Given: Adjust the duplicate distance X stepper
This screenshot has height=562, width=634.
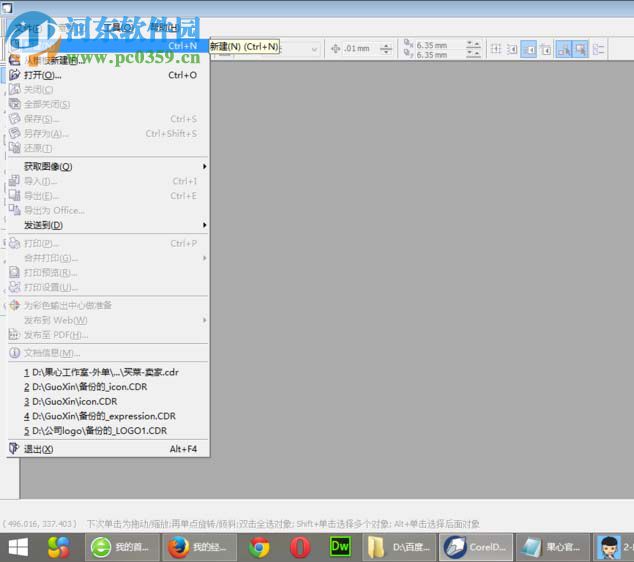Looking at the screenshot, I should [473, 44].
